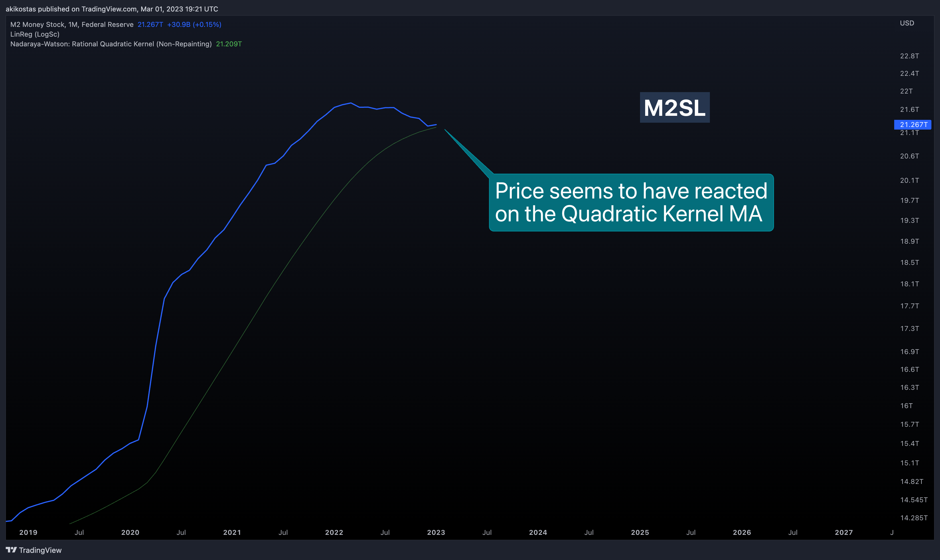This screenshot has height=560, width=940.
Task: Click the 14.545T price axis label
Action: (914, 500)
